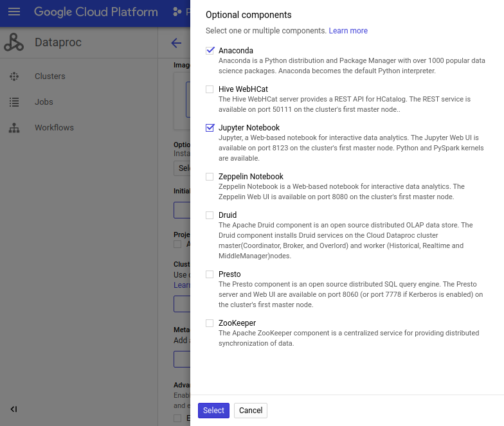Confirm with the Select button

pyautogui.click(x=213, y=410)
